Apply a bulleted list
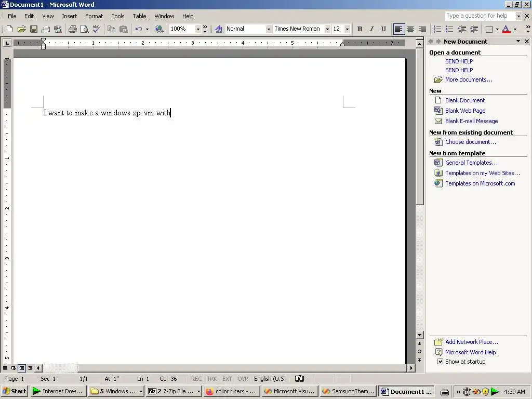Screen dimensions: 532x399 pyautogui.click(x=449, y=29)
